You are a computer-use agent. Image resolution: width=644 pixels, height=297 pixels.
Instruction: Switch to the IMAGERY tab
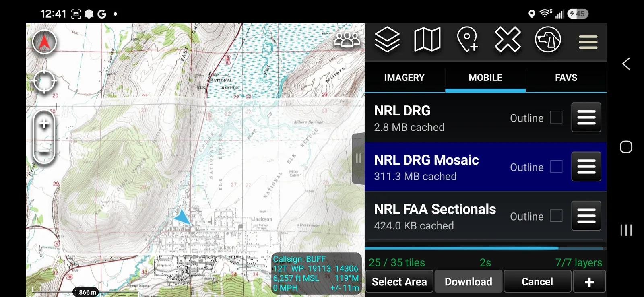tap(405, 78)
